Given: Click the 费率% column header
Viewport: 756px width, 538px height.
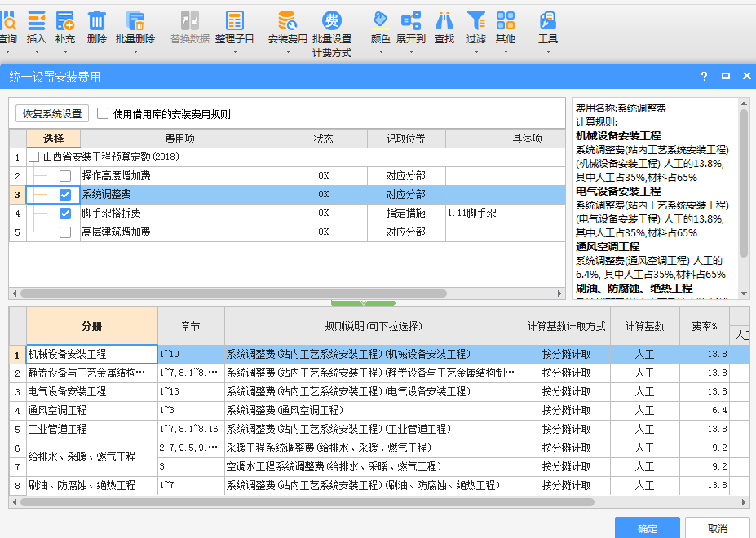Looking at the screenshot, I should (705, 326).
